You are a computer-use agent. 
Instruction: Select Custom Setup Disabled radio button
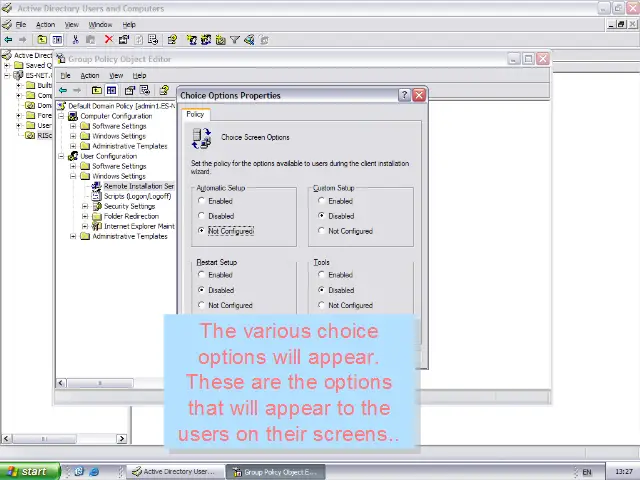(x=321, y=216)
